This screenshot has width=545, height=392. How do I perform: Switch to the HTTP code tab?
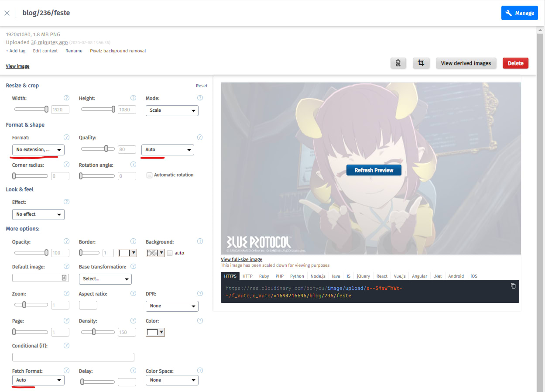247,276
